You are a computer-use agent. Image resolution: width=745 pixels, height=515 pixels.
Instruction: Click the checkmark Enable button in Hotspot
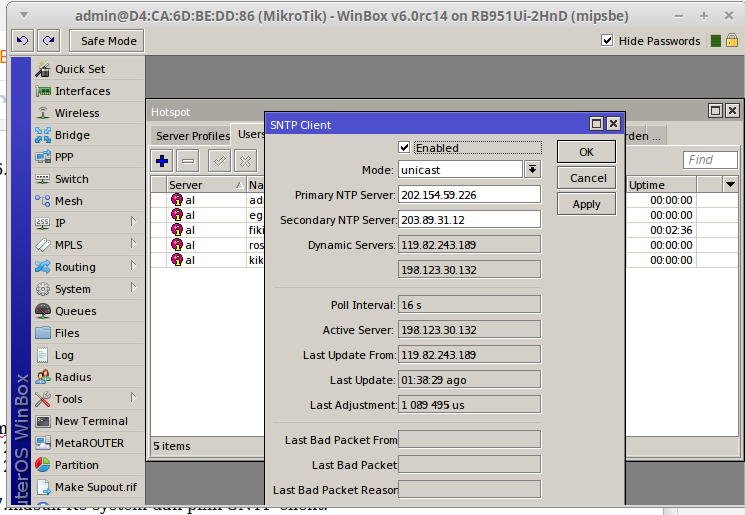pos(220,161)
